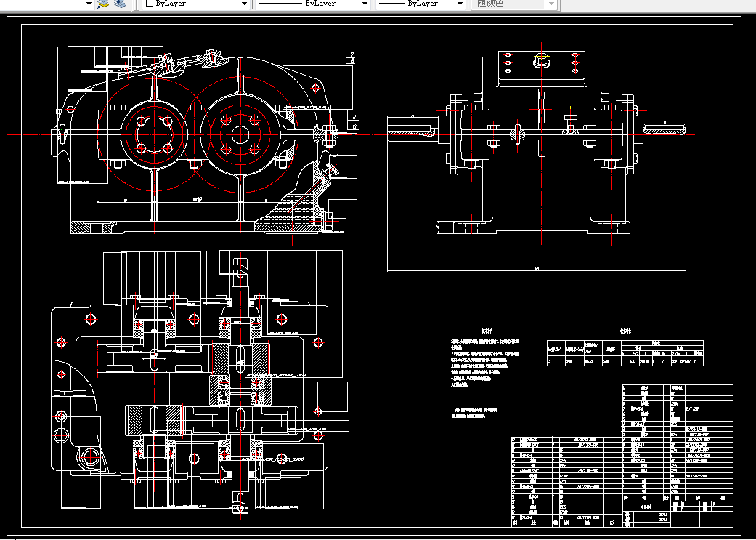Click the Layer Previous icon
The image size is (756, 540).
pyautogui.click(x=120, y=4)
